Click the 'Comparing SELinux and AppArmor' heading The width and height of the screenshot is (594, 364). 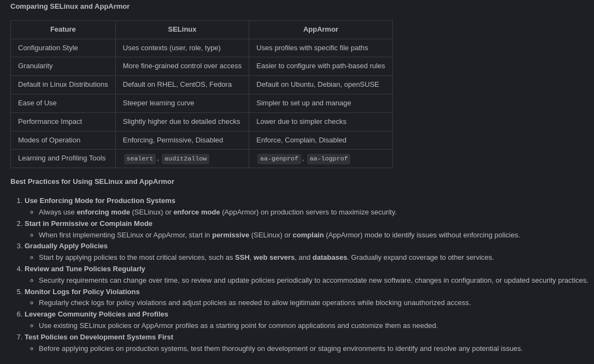(70, 7)
